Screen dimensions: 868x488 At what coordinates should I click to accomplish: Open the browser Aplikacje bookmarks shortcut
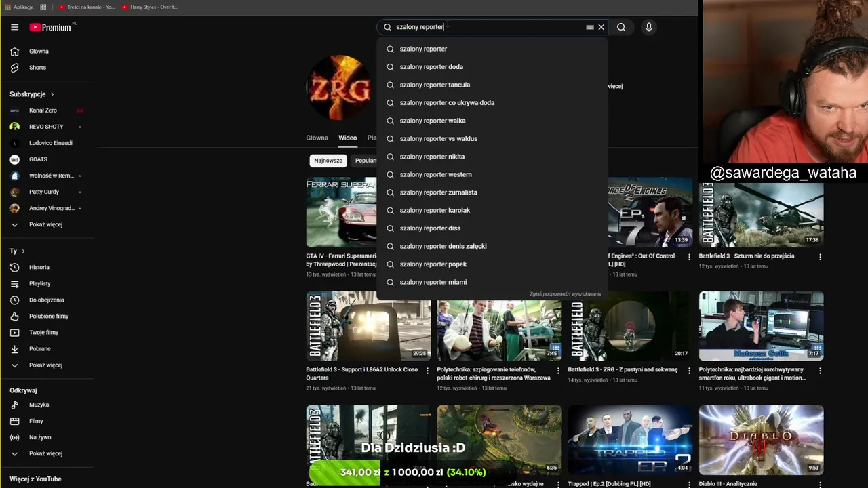19,7
